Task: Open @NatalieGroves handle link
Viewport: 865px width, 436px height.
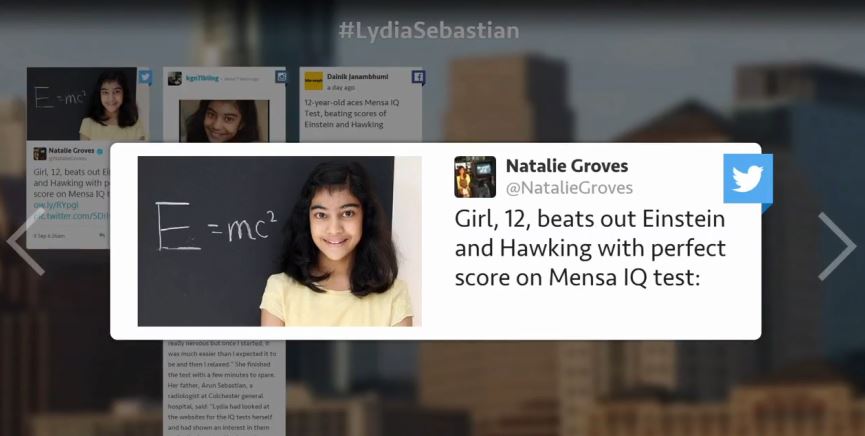Action: (569, 188)
